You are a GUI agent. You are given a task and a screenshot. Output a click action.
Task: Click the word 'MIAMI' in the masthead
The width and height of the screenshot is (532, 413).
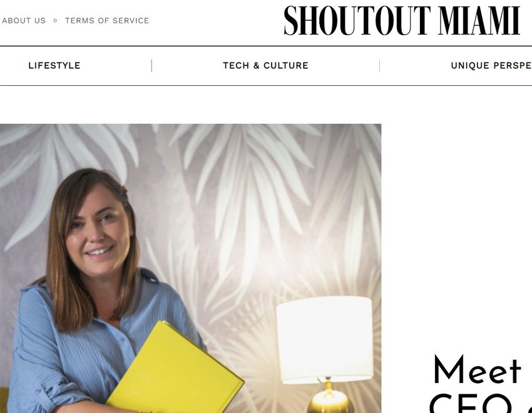click(x=479, y=21)
